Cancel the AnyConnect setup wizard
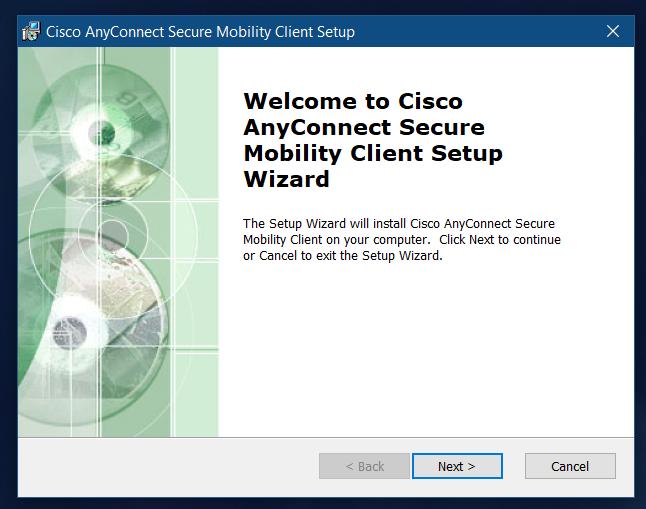 tap(570, 466)
